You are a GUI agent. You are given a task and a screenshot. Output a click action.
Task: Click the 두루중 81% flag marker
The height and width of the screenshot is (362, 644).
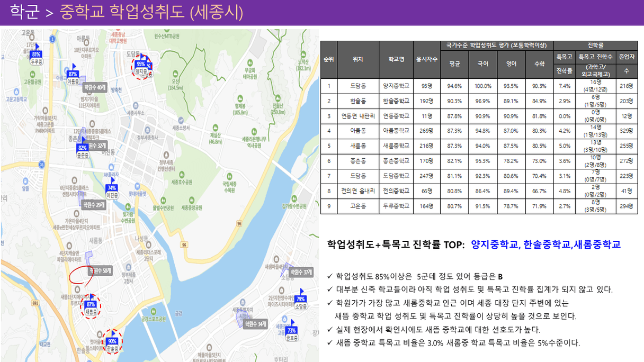pos(36,55)
